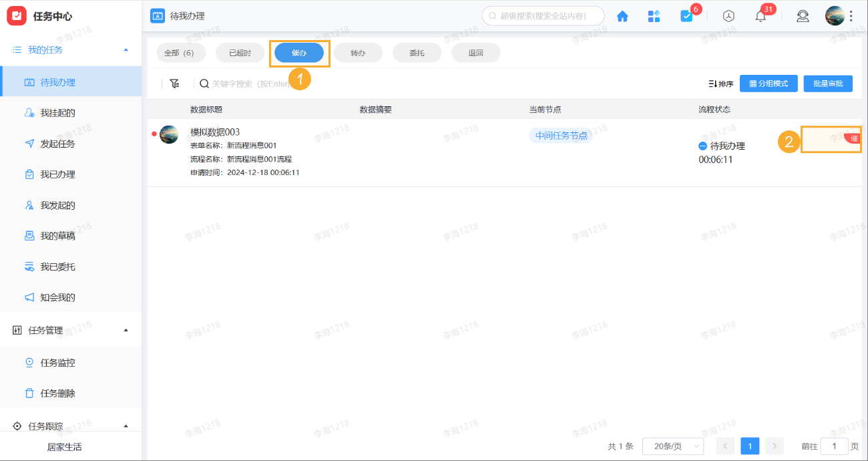Open the home icon in top bar
This screenshot has height=461, width=868.
[622, 15]
